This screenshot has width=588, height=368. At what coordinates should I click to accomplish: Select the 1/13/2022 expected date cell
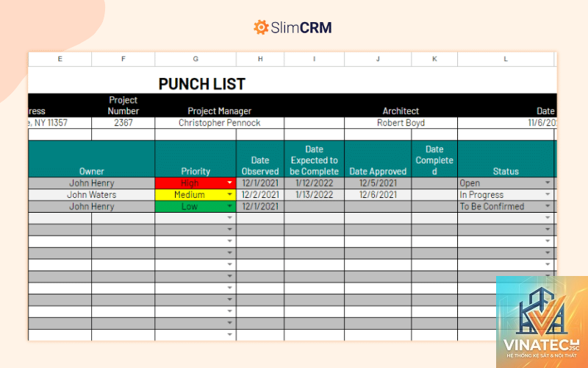[x=315, y=194]
